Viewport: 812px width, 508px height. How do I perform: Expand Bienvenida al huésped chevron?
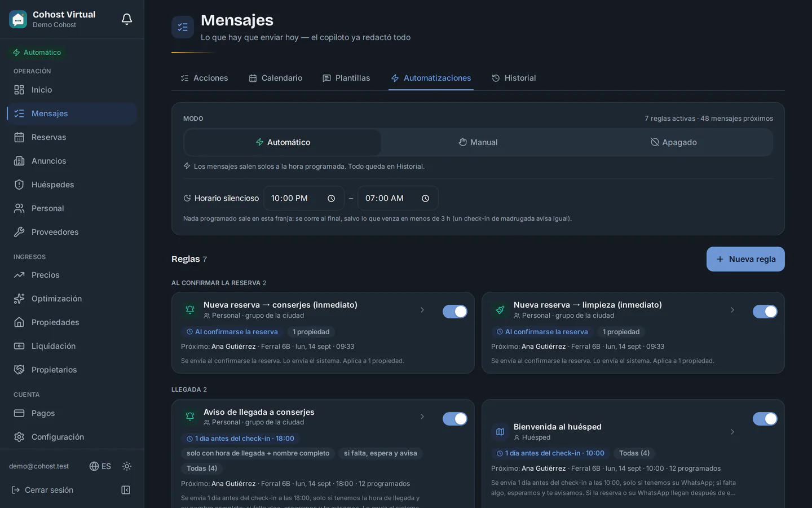click(x=732, y=432)
